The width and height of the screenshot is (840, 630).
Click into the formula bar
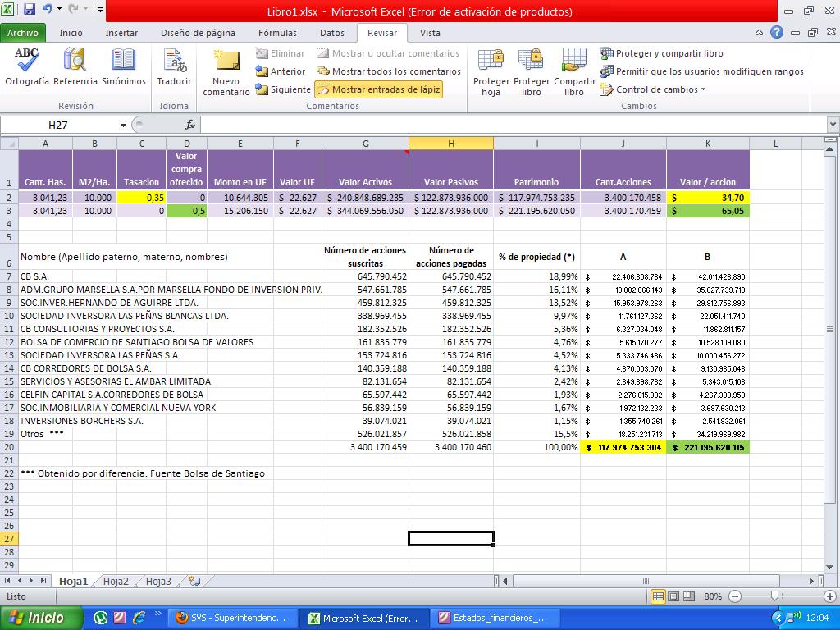(514, 125)
